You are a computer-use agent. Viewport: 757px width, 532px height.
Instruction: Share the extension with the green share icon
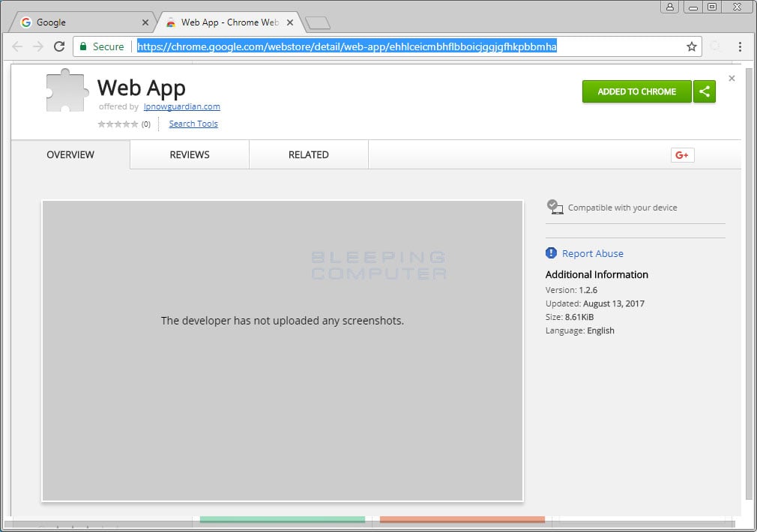pos(704,91)
